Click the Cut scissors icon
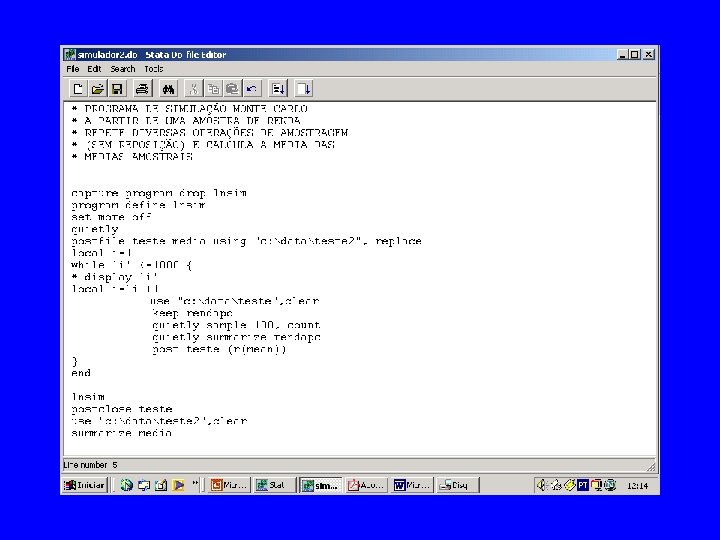720x540 pixels. pyautogui.click(x=193, y=89)
